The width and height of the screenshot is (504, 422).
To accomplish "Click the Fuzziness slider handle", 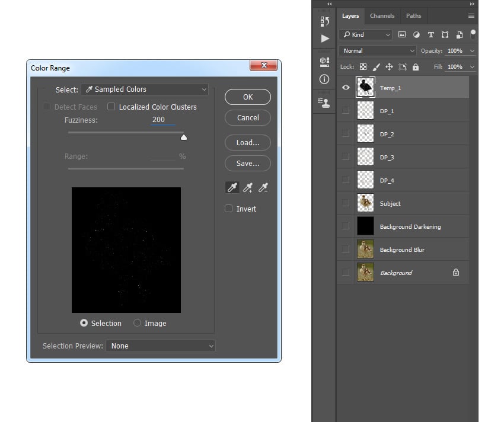I will [x=183, y=138].
